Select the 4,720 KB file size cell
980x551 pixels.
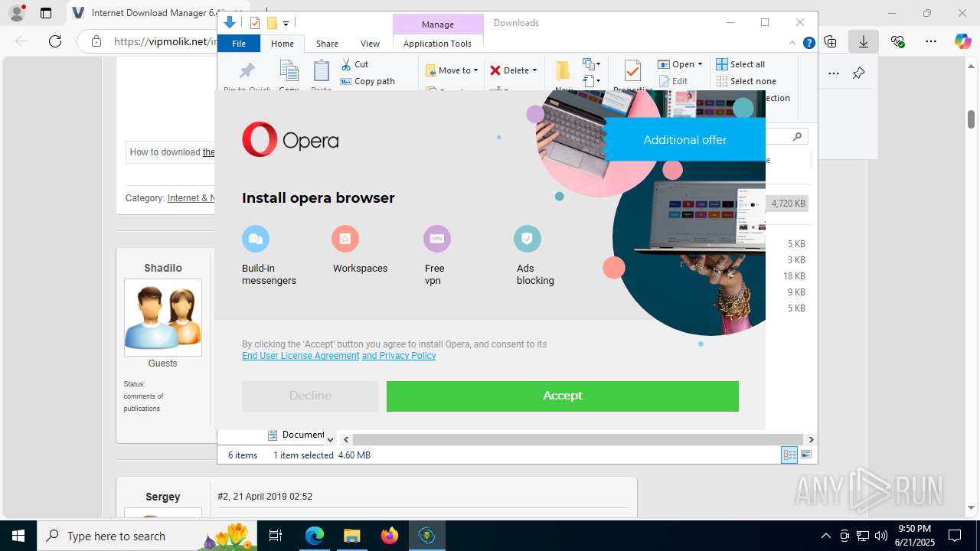[788, 204]
